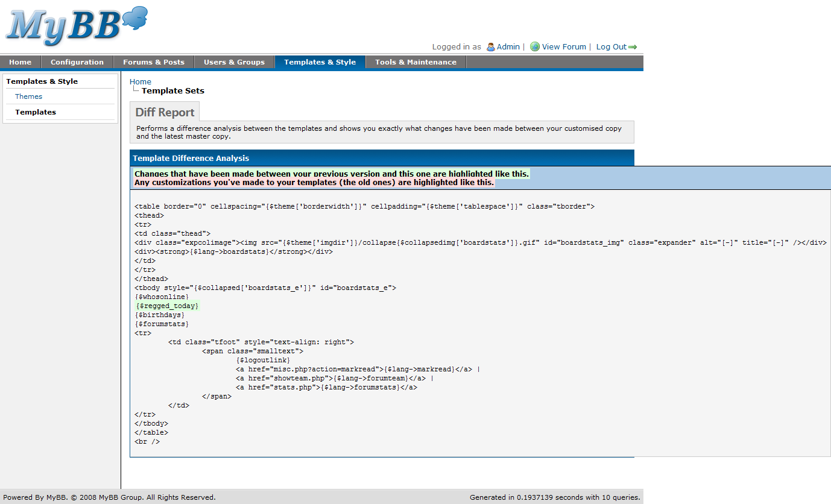Click the Home breadcrumb link
831x504 pixels.
tap(141, 81)
